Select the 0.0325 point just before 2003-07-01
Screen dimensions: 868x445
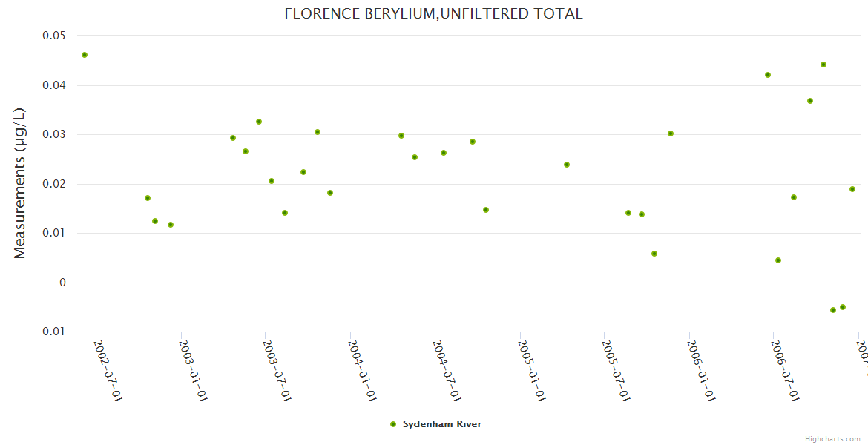259,122
